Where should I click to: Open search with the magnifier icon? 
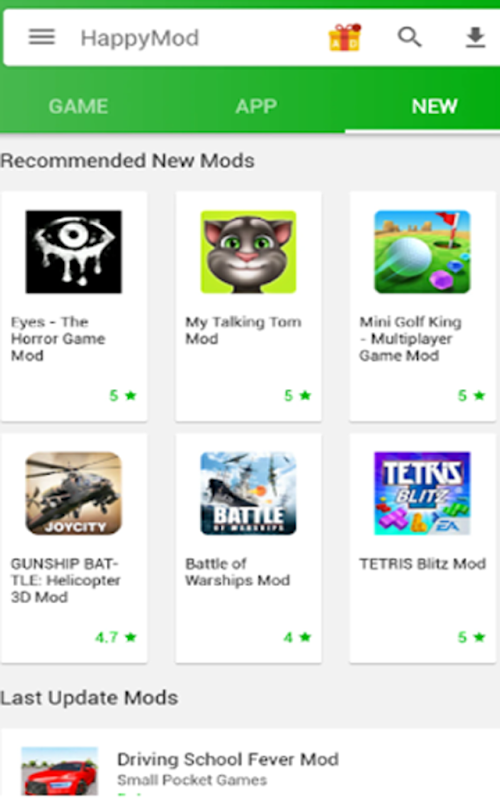[409, 37]
